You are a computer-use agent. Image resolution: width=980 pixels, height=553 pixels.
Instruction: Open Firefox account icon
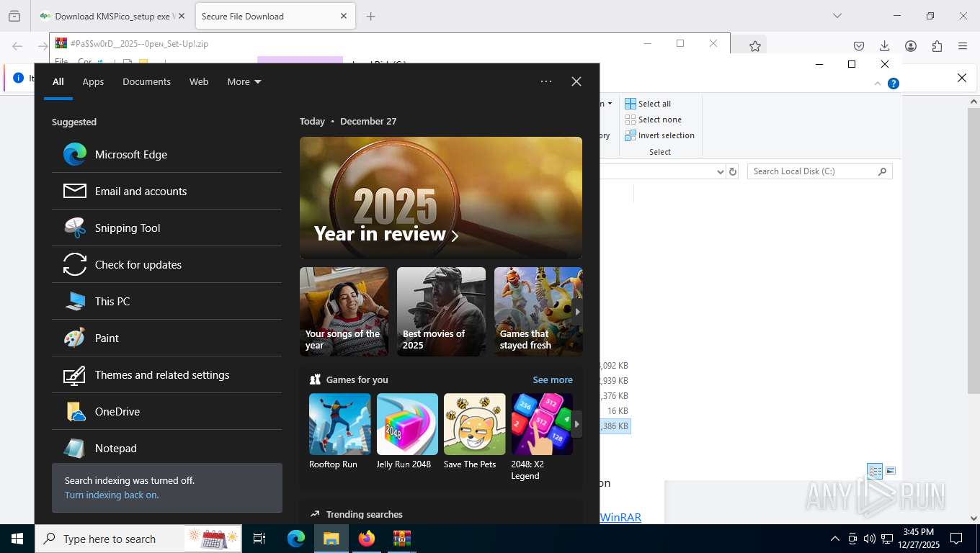coord(911,46)
